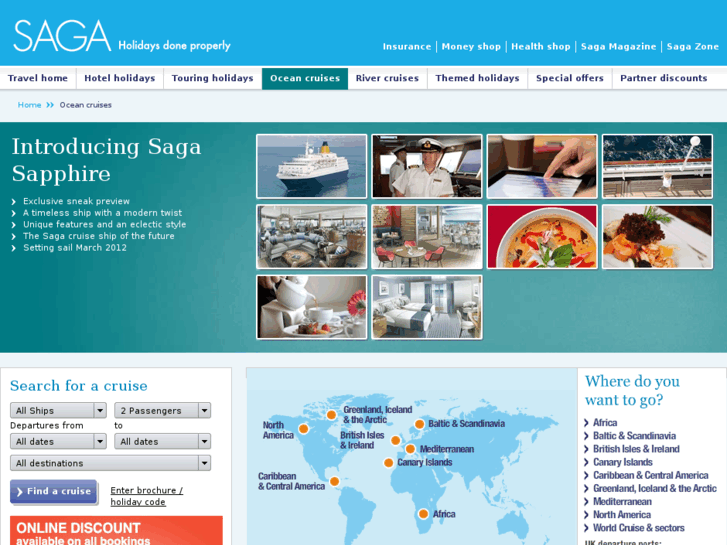The height and width of the screenshot is (545, 727).
Task: Select Greenland, Iceland & the Arctic list link
Action: coord(655,488)
